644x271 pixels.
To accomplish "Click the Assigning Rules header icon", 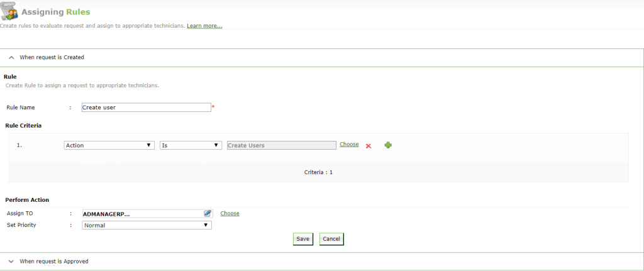I will pyautogui.click(x=10, y=12).
